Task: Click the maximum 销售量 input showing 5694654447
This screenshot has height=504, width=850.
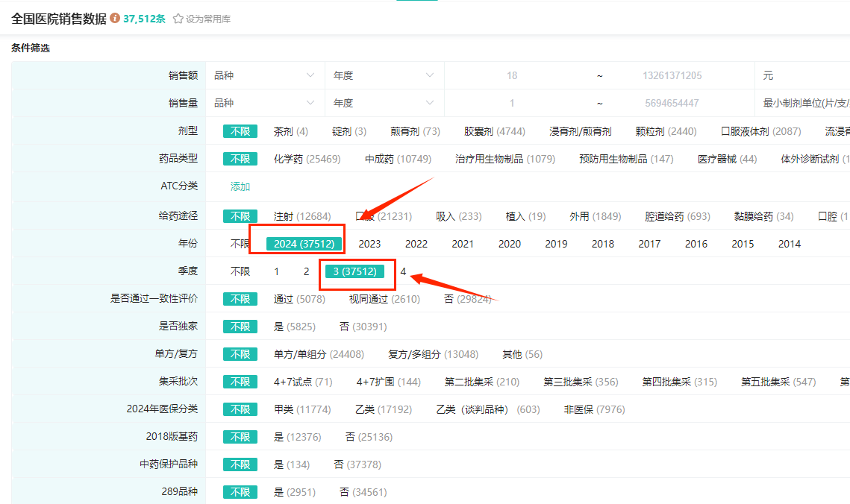Action: tap(672, 103)
